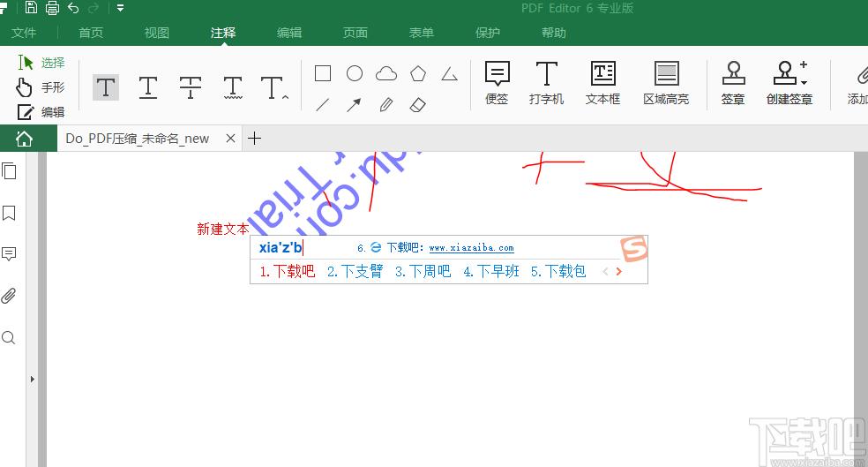Select the strikethrough text tool
Viewport: 868px width, 467px height.
[190, 87]
